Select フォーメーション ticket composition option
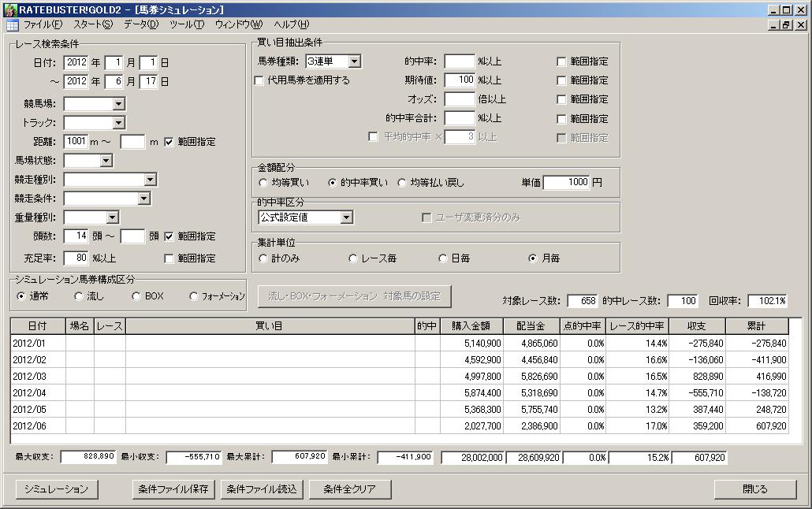Screen dimensions: 812x509 coord(194,296)
